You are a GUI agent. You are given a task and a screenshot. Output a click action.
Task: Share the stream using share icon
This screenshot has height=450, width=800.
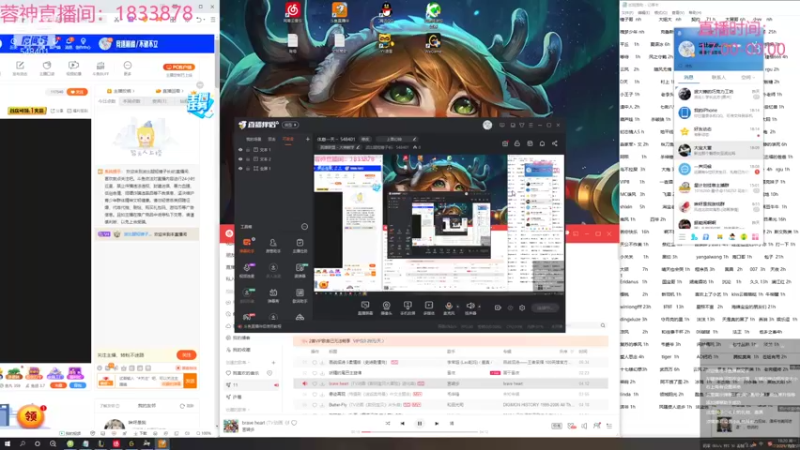coord(555,143)
